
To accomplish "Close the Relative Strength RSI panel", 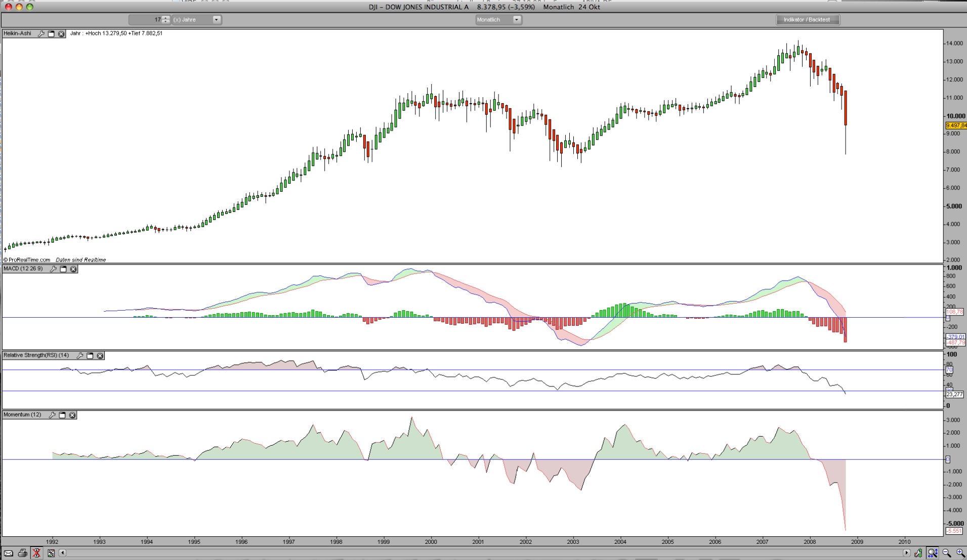I will pyautogui.click(x=100, y=356).
